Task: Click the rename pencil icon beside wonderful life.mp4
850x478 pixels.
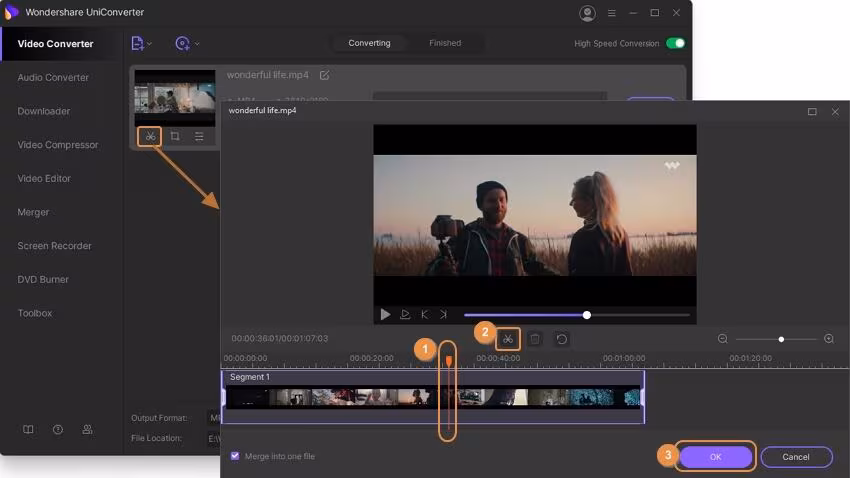Action: (324, 75)
